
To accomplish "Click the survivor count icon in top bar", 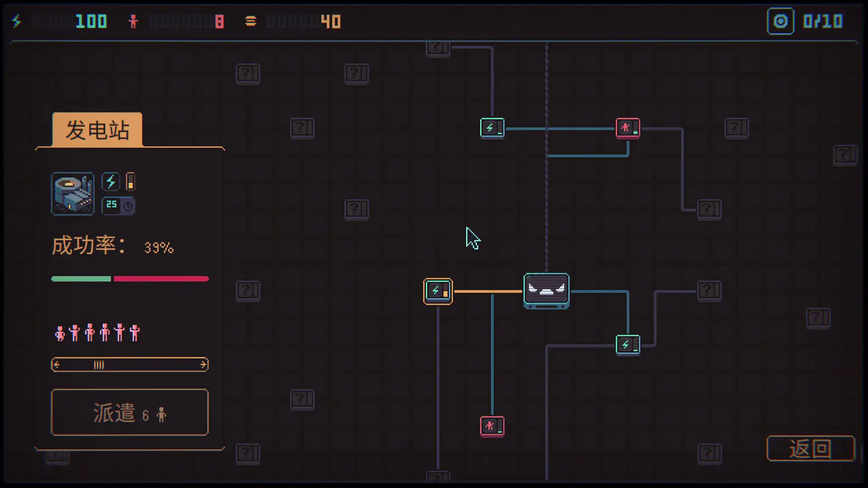I will click(133, 21).
